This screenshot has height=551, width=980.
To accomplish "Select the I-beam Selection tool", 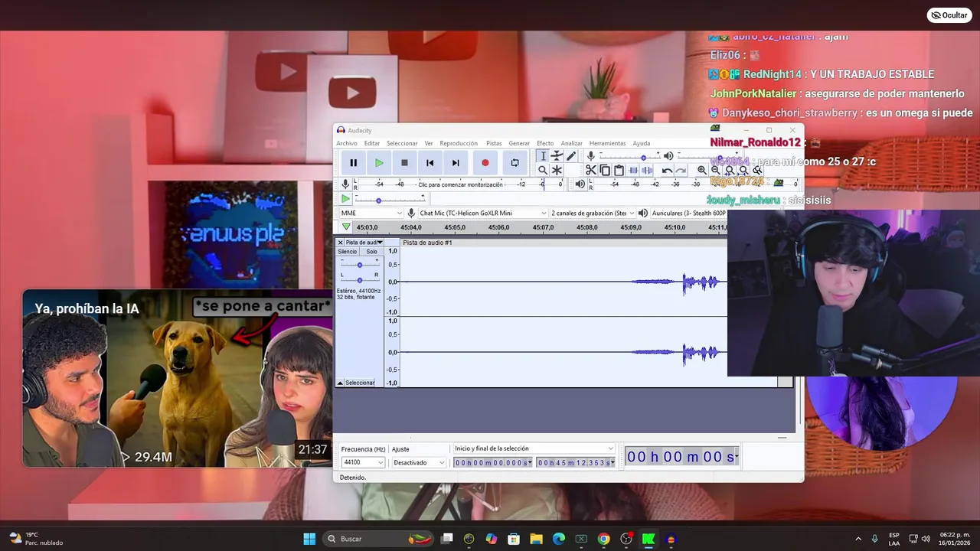I will coord(543,156).
